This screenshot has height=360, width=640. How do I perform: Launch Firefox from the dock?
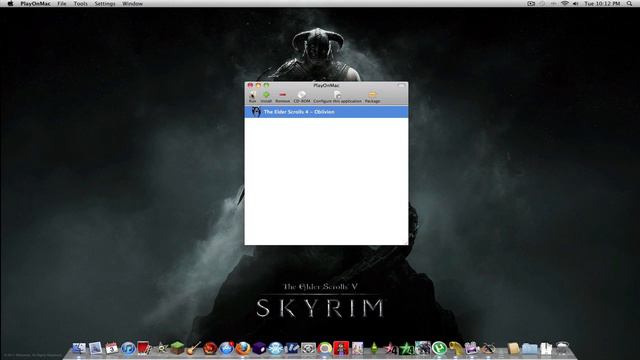tap(243, 348)
